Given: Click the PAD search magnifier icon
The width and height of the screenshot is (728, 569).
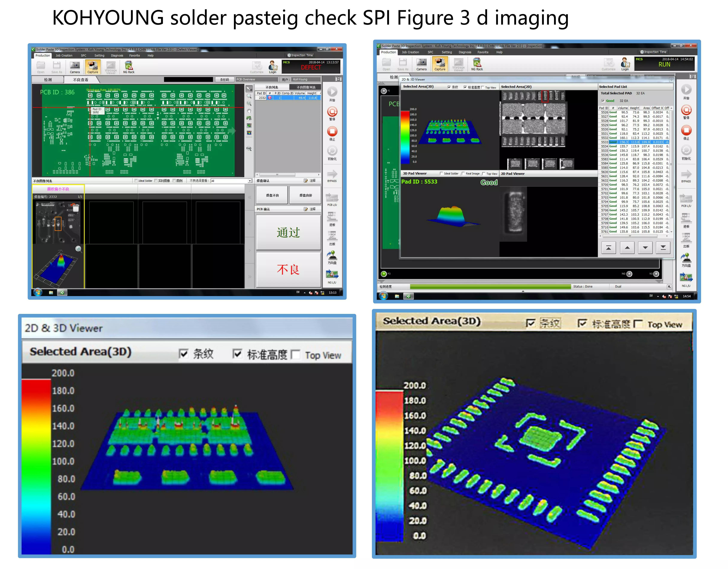Looking at the screenshot, I should [249, 149].
